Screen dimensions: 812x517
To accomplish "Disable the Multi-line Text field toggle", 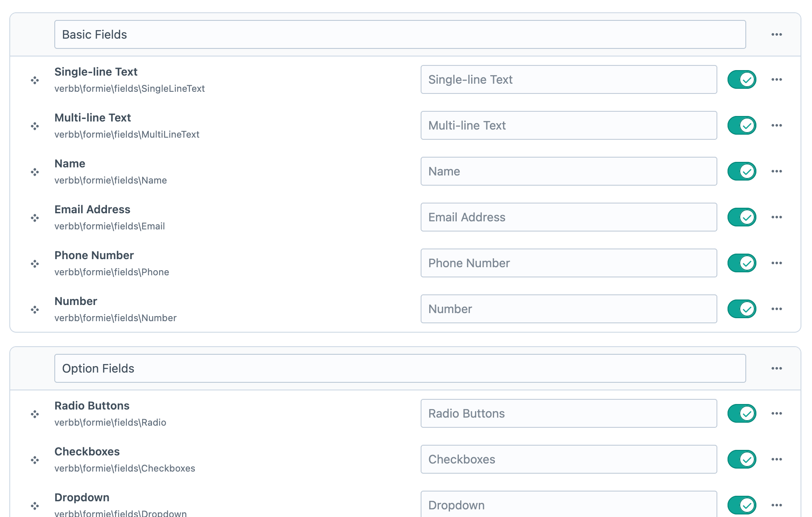I will [x=742, y=125].
